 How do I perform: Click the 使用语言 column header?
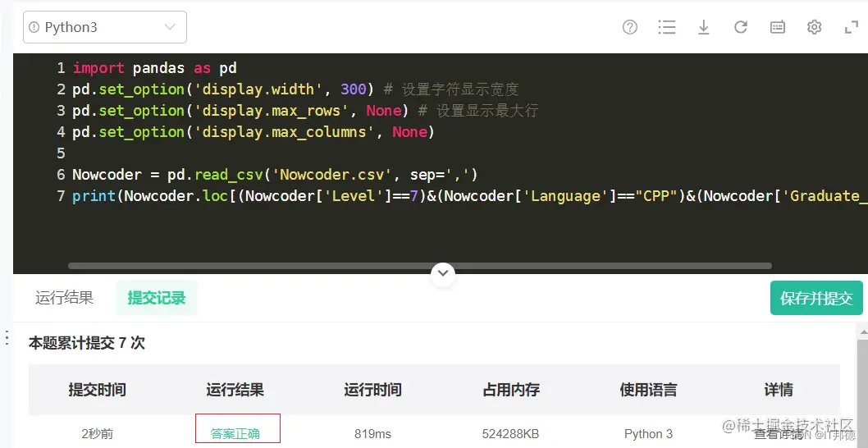coord(648,390)
